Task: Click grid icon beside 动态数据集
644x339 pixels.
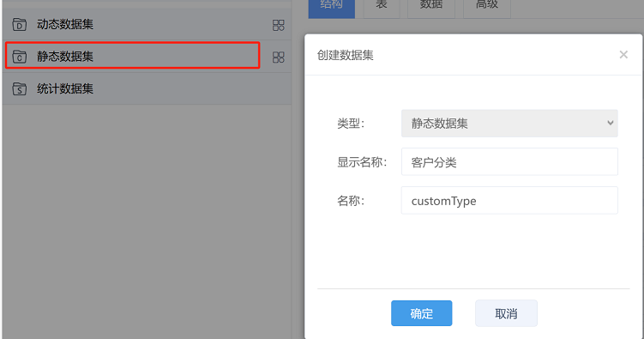Action: 278,25
